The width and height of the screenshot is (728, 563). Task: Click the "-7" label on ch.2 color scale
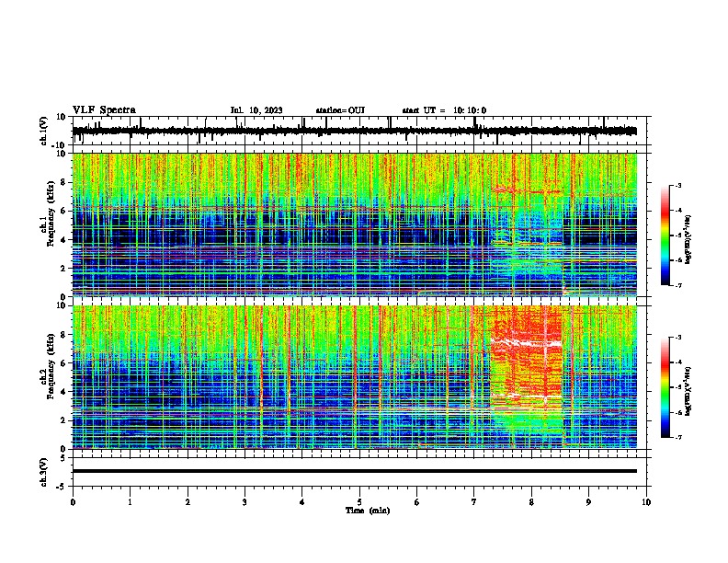point(677,437)
